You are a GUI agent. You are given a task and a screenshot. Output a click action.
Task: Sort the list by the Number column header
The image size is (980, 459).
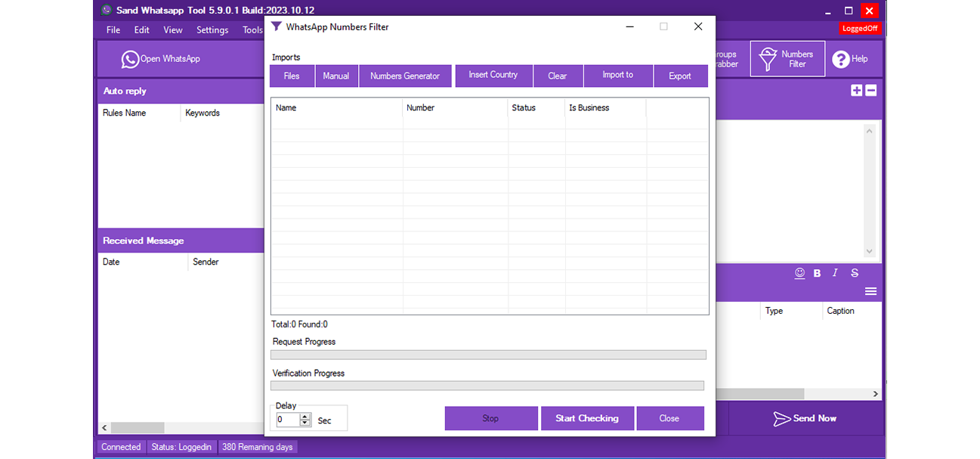point(456,108)
